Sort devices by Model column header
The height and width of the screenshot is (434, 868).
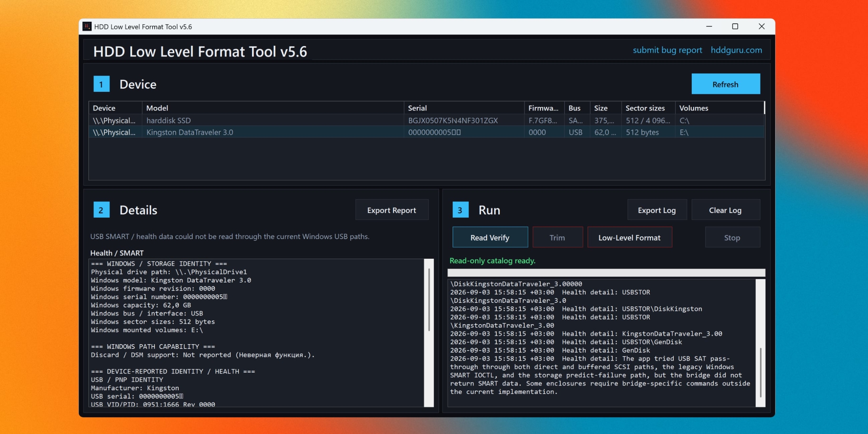(273, 108)
